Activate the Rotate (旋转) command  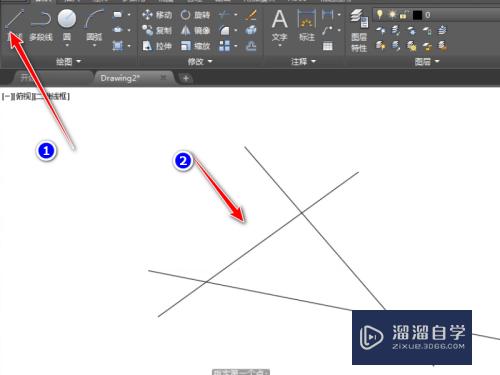point(195,15)
